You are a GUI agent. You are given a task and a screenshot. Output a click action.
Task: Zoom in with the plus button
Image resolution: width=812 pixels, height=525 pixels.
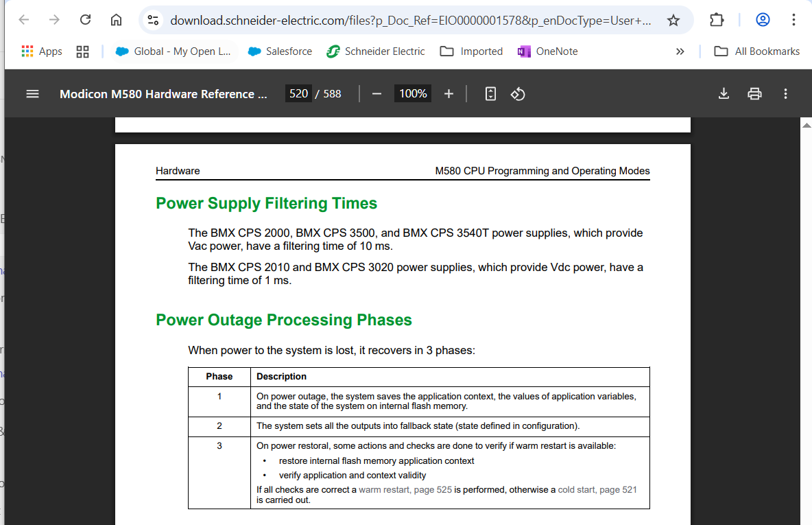(x=449, y=94)
